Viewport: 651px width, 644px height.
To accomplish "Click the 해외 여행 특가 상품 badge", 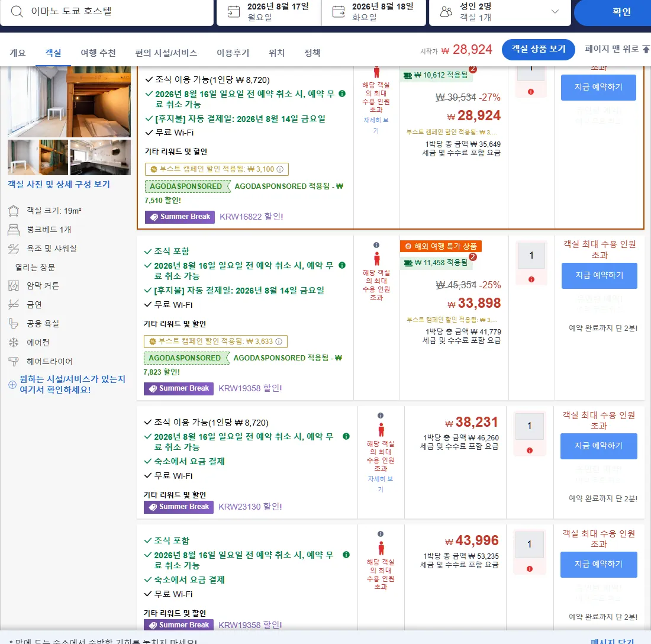I will [440, 246].
